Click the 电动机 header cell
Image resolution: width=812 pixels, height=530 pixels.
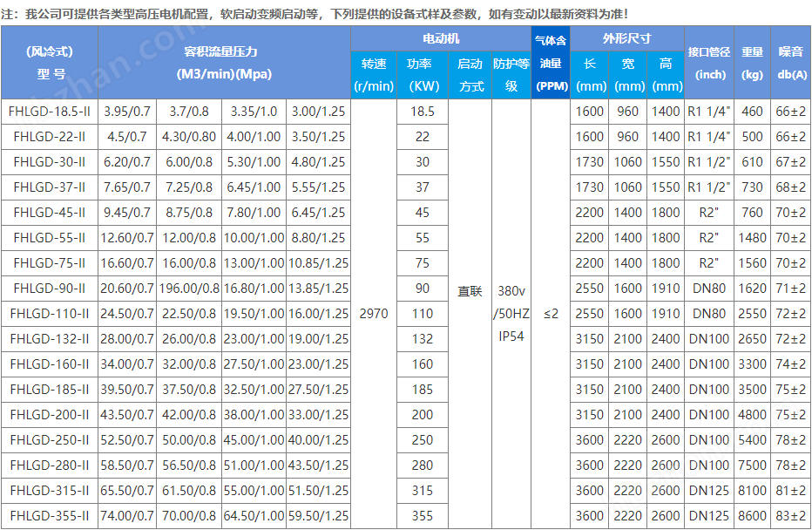(x=440, y=38)
